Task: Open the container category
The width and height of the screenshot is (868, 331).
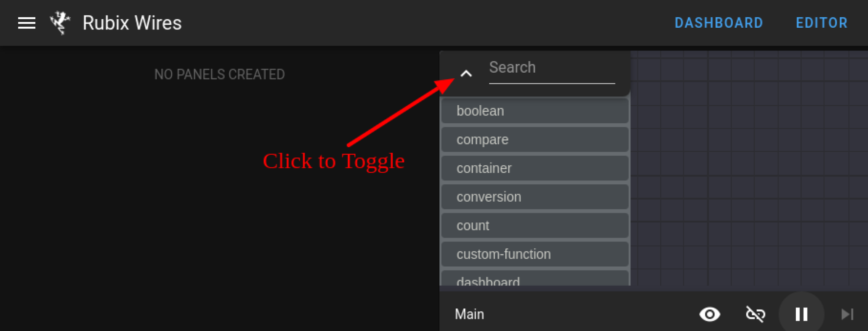Action: pyautogui.click(x=535, y=168)
